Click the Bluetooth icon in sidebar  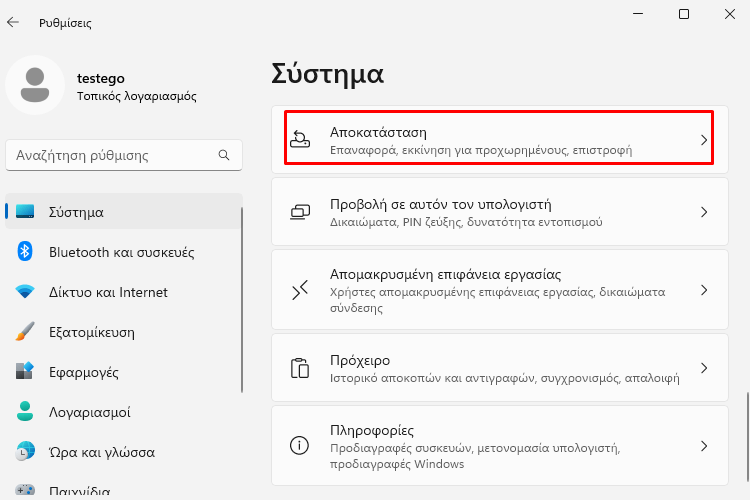click(x=25, y=251)
